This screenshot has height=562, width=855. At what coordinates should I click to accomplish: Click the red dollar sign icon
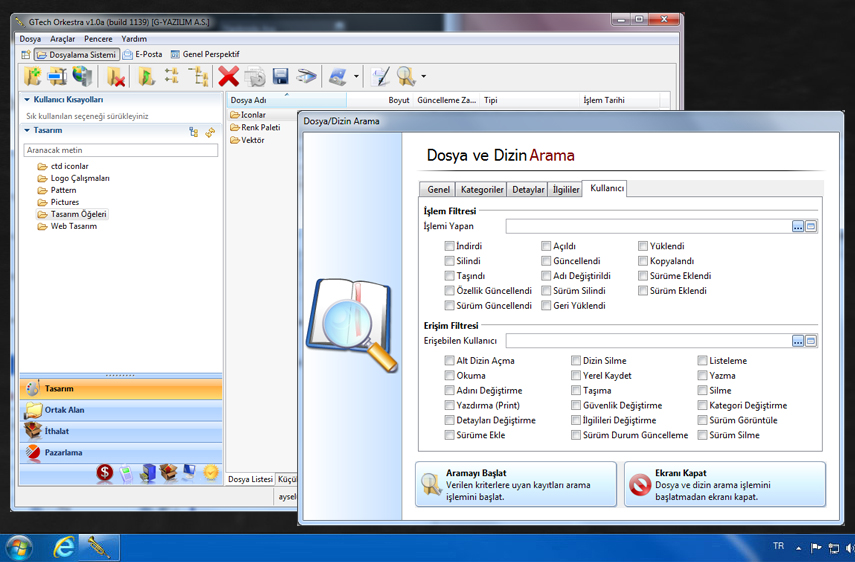104,472
